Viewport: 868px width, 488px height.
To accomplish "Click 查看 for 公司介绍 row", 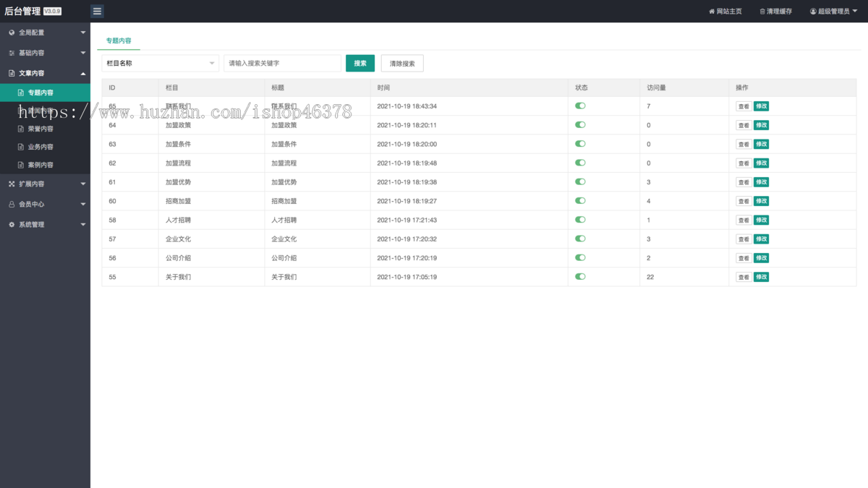I will click(744, 258).
